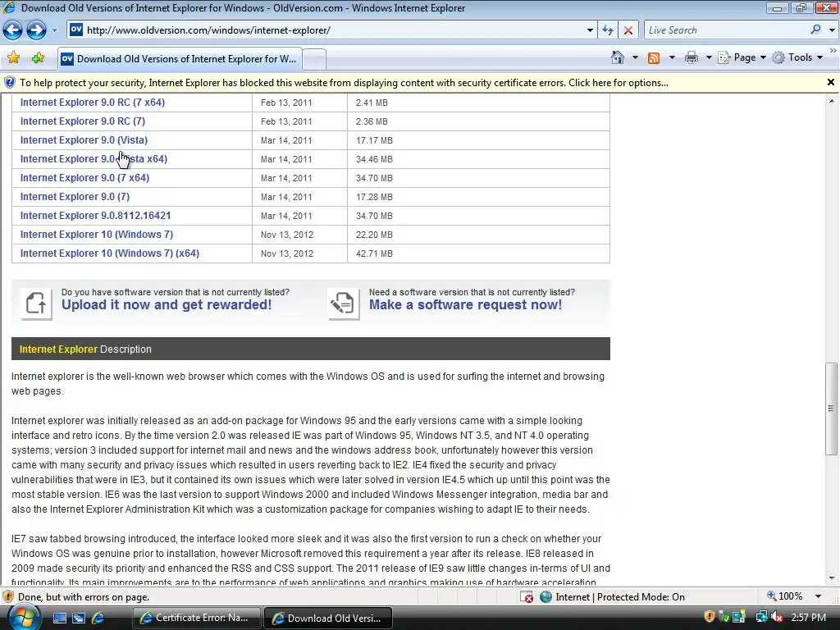840x630 pixels.
Task: Click the Live Search box
Action: click(x=726, y=30)
